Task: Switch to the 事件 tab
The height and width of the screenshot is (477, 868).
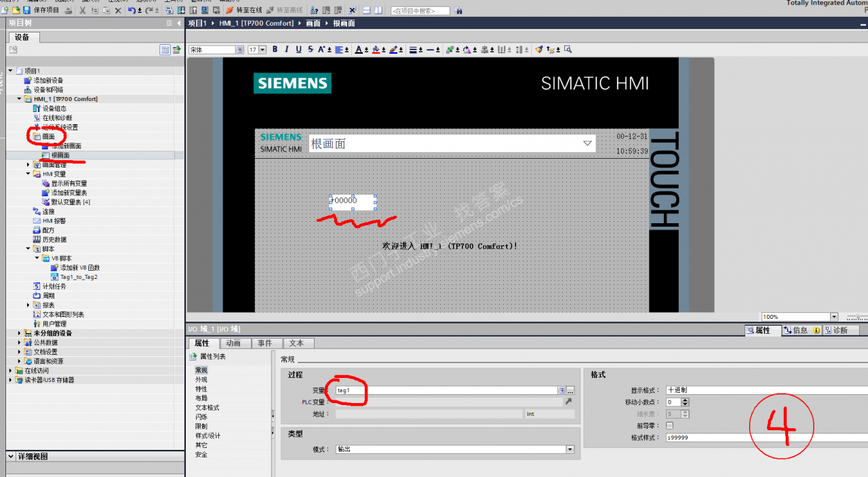Action: pos(264,343)
